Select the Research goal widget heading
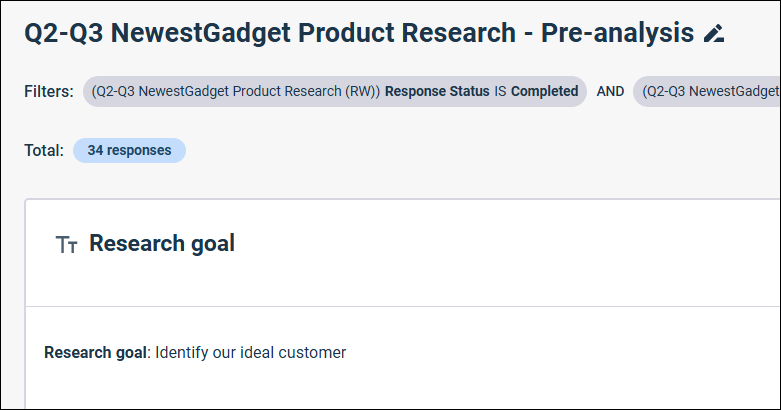Image resolution: width=781 pixels, height=410 pixels. [x=162, y=244]
